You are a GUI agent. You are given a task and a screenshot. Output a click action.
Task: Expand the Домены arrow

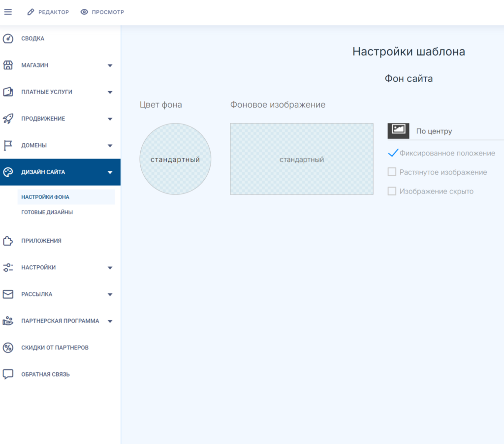click(110, 146)
